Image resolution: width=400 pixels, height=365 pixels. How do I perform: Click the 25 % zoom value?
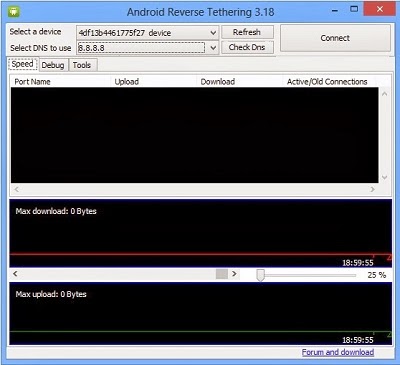coord(377,275)
